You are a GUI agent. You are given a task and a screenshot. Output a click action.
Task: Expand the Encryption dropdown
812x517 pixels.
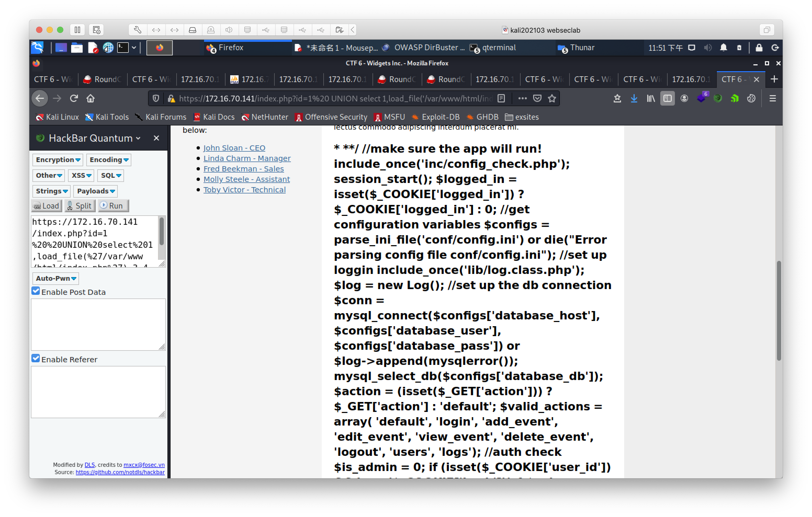coord(58,160)
